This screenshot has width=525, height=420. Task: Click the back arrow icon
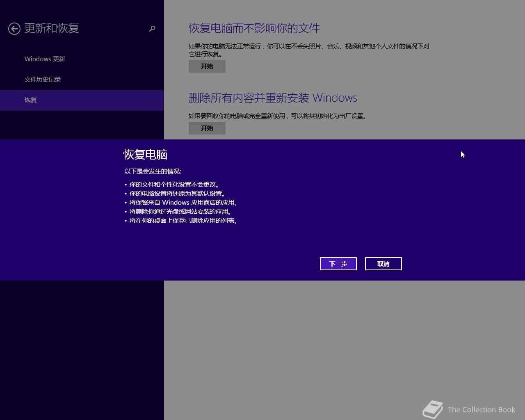coord(14,29)
